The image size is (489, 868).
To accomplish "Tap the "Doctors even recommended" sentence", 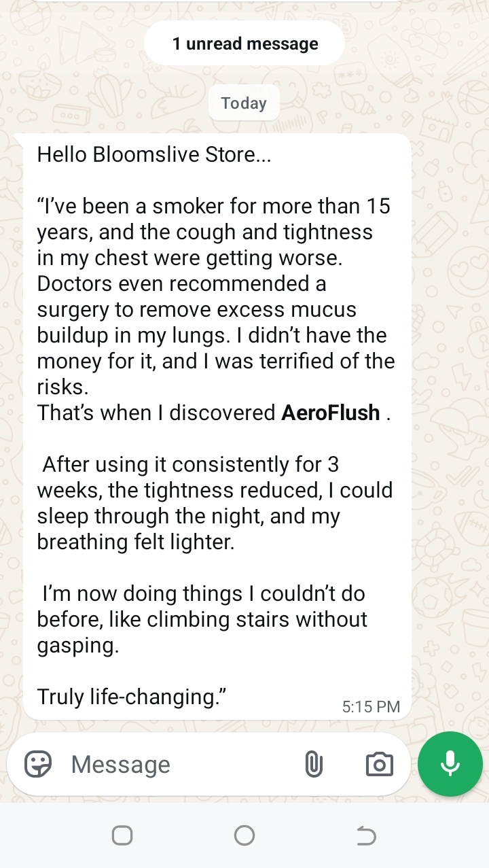I will (181, 283).
